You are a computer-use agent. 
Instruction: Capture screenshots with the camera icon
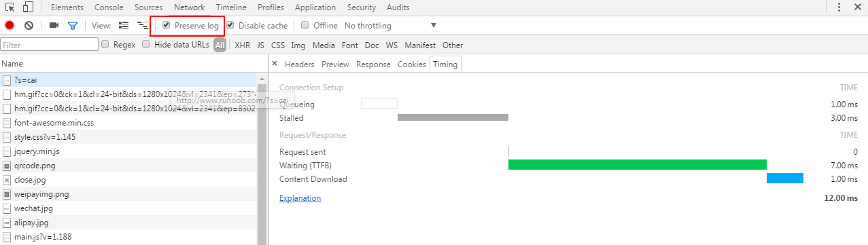[54, 25]
